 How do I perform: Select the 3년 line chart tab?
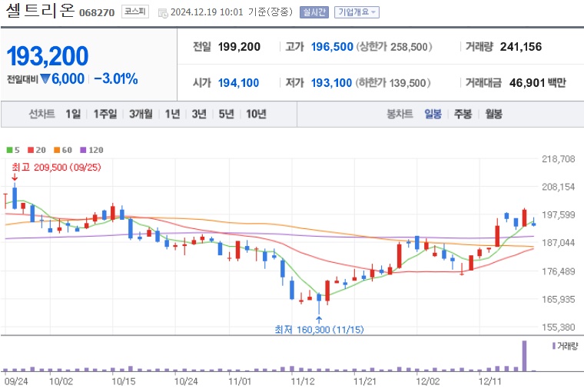pyautogui.click(x=199, y=114)
